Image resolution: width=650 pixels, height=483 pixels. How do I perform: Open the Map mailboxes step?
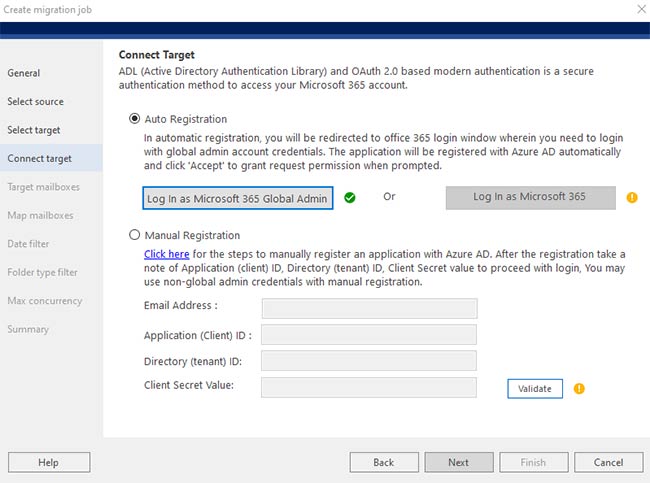coord(40,216)
